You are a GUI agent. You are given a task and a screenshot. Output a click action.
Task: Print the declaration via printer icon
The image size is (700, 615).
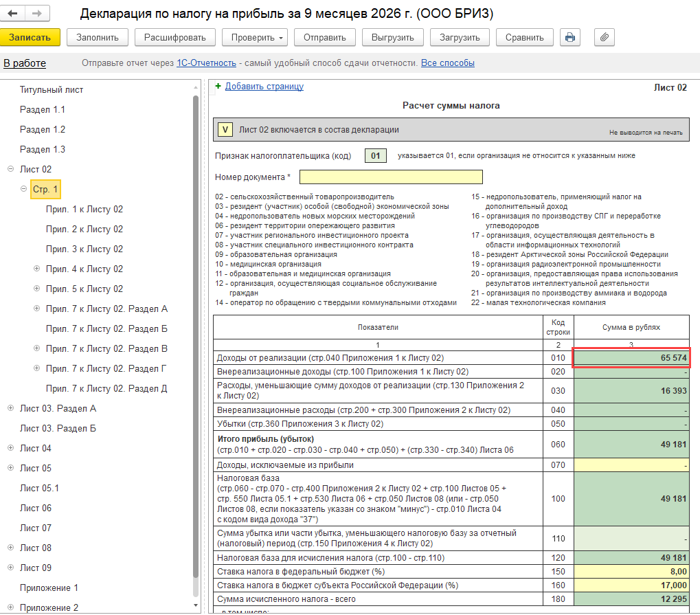pos(570,38)
